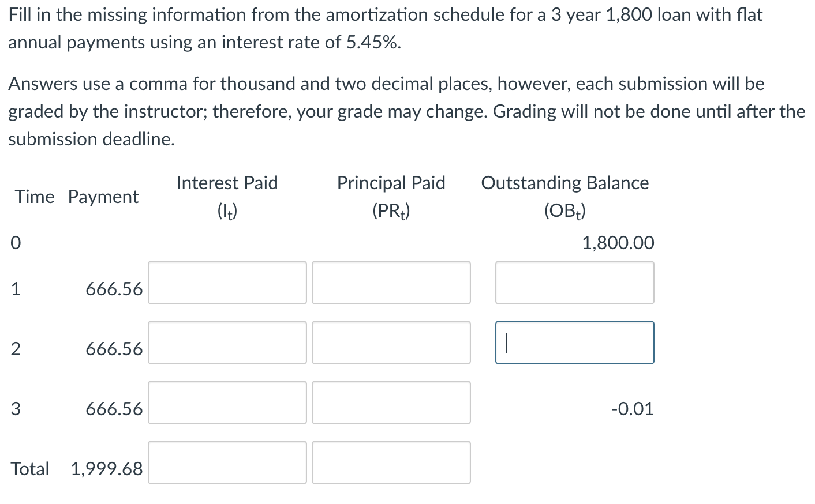This screenshot has height=504, width=815.
Task: Select the -0.01 balance for year 3
Action: (x=633, y=409)
